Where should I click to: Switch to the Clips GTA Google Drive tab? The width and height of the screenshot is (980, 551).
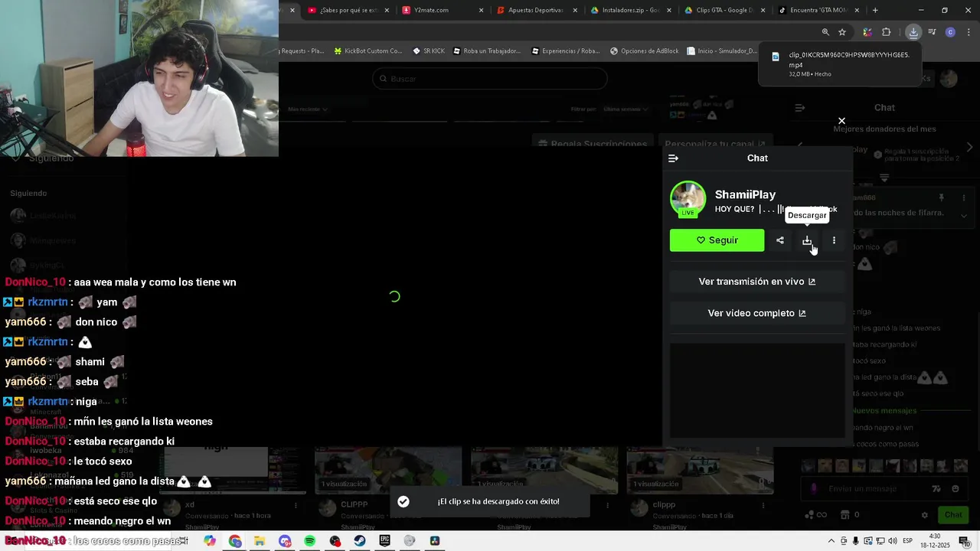pos(724,10)
